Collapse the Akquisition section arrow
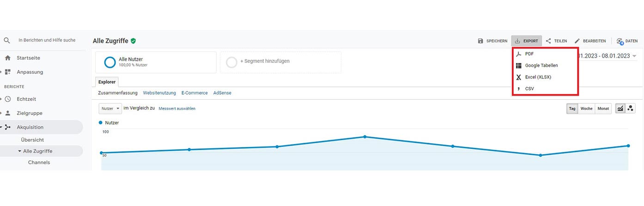The height and width of the screenshot is (206, 644). tap(1, 127)
